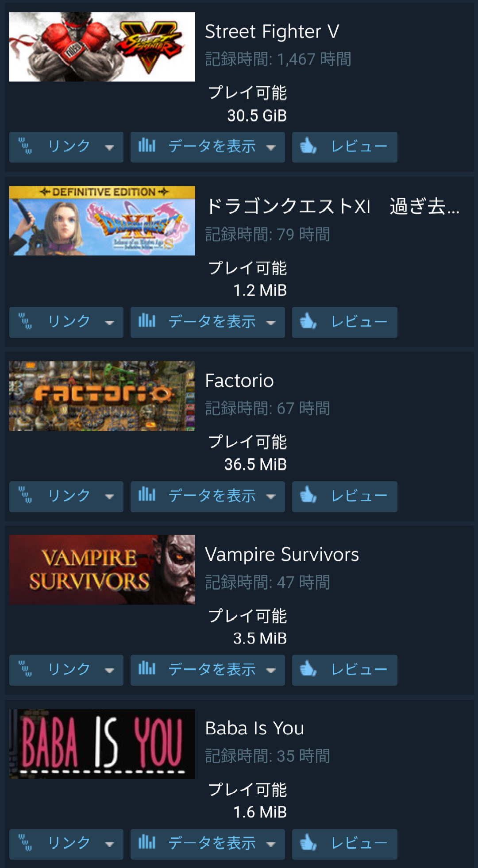The width and height of the screenshot is (478, 868).
Task: Select the Factorio game banner thumbnail
Action: [x=102, y=396]
